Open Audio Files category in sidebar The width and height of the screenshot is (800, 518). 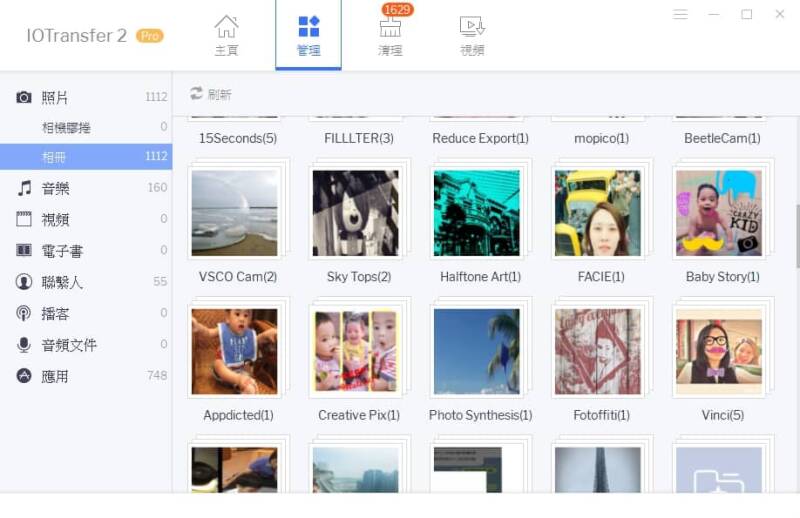coord(86,344)
